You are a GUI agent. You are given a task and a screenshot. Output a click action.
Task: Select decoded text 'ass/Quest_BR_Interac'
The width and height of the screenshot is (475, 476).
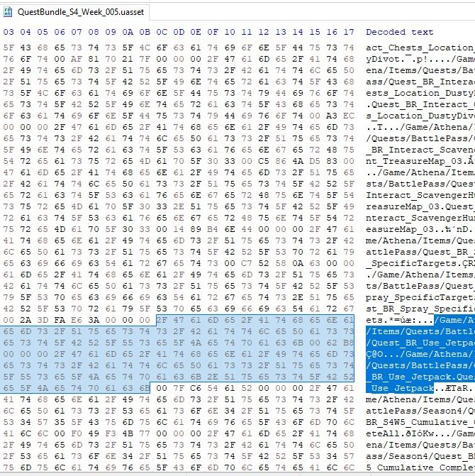pyautogui.click(x=420, y=82)
